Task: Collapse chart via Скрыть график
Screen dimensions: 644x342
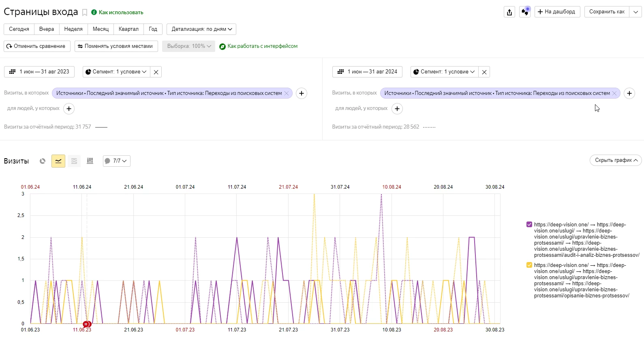Action: [615, 160]
